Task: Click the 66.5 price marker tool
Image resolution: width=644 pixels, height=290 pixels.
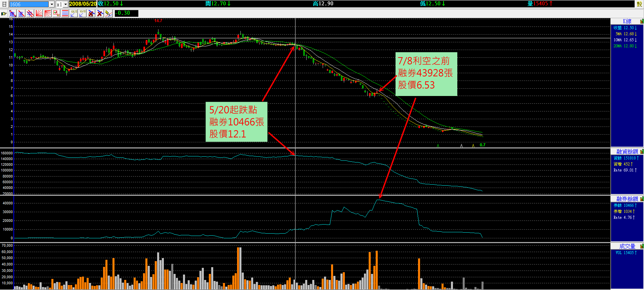Action: pyautogui.click(x=74, y=13)
